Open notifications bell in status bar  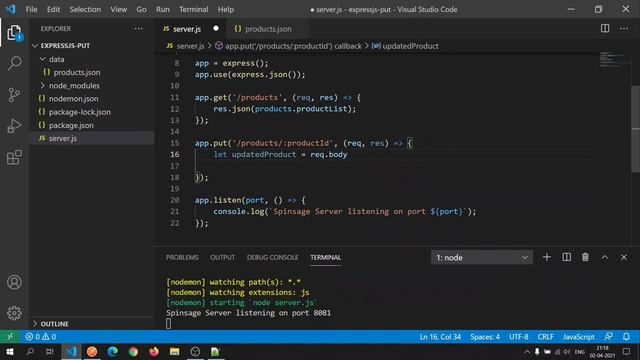[626, 337]
